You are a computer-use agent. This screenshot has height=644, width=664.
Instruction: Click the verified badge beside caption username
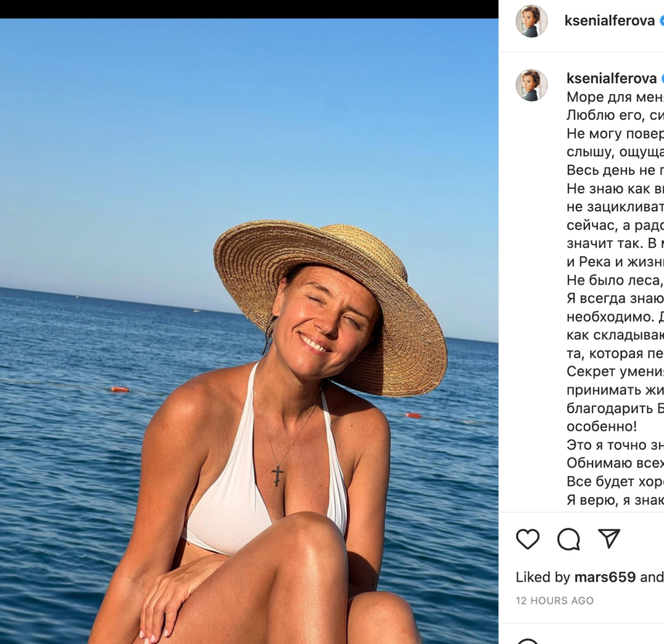click(x=661, y=78)
